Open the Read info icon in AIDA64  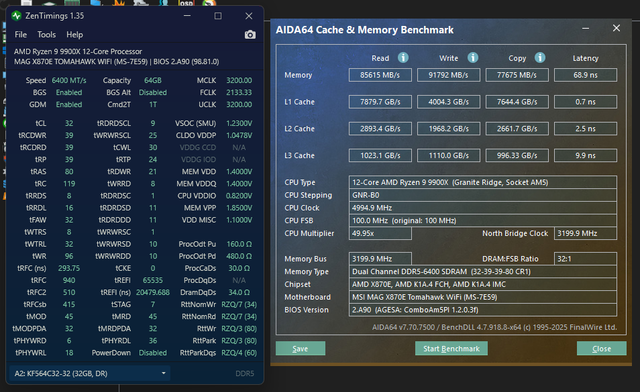403,58
